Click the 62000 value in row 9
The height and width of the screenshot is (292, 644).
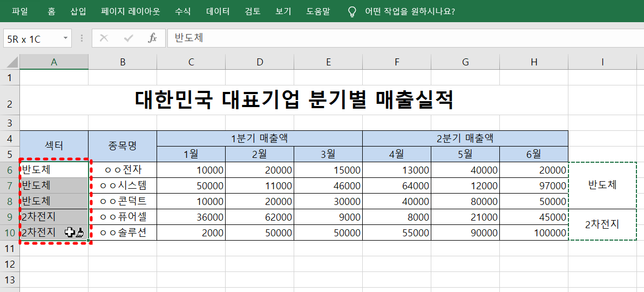point(260,217)
